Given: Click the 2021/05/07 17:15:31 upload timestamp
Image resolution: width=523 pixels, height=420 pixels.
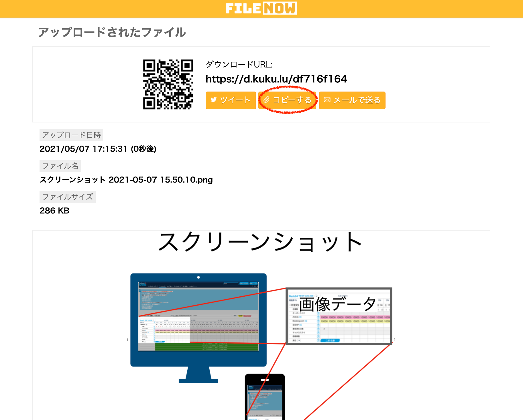Looking at the screenshot, I should (x=98, y=149).
